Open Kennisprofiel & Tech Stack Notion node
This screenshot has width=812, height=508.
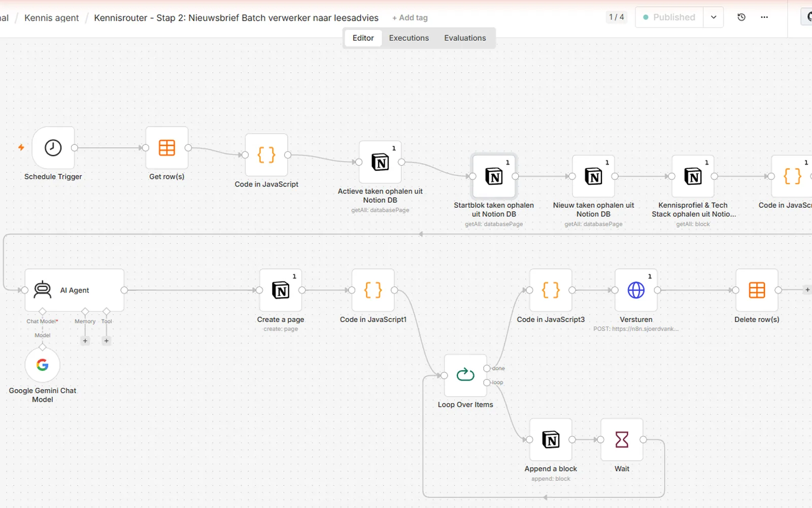[693, 176]
